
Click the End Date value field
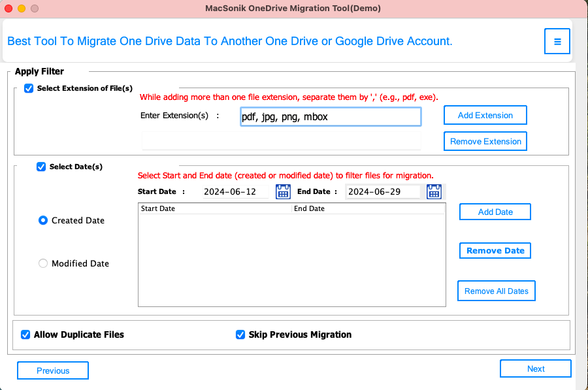383,191
